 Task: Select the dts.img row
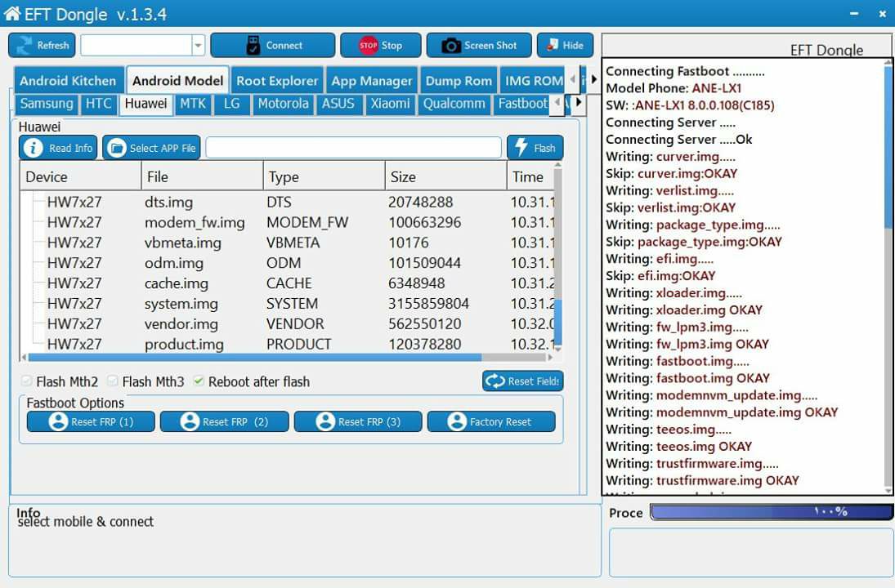click(x=288, y=202)
